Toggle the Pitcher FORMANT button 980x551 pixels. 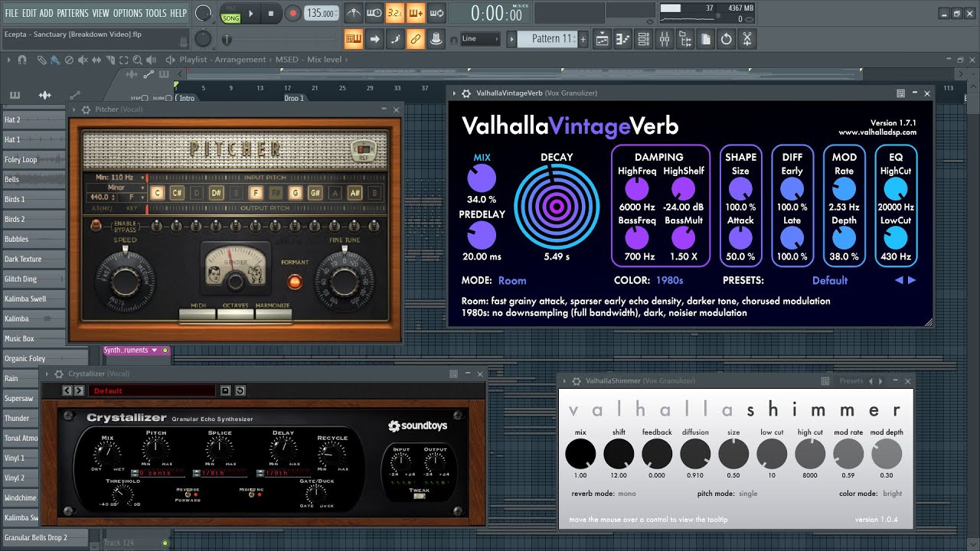point(295,281)
